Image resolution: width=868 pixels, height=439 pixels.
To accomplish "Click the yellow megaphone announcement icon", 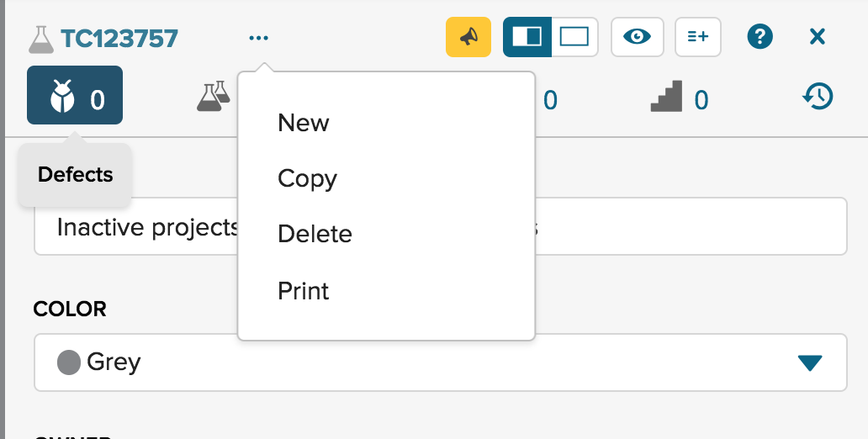I will (468, 37).
